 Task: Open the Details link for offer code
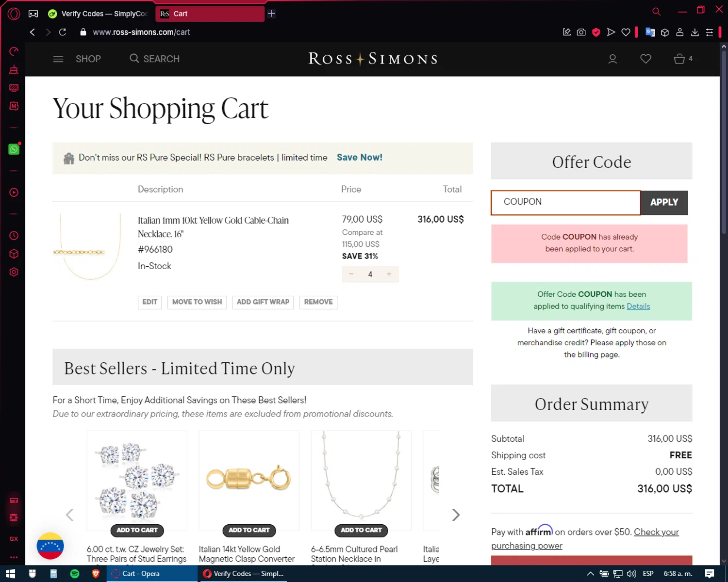(638, 307)
